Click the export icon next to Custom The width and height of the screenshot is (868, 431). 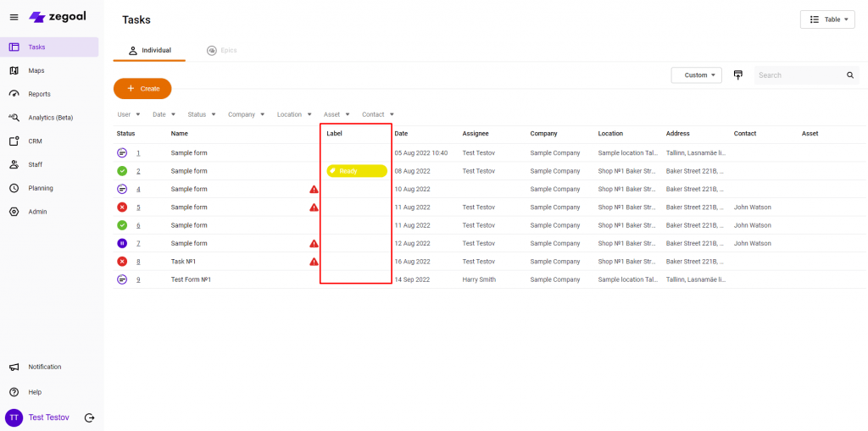(x=737, y=75)
